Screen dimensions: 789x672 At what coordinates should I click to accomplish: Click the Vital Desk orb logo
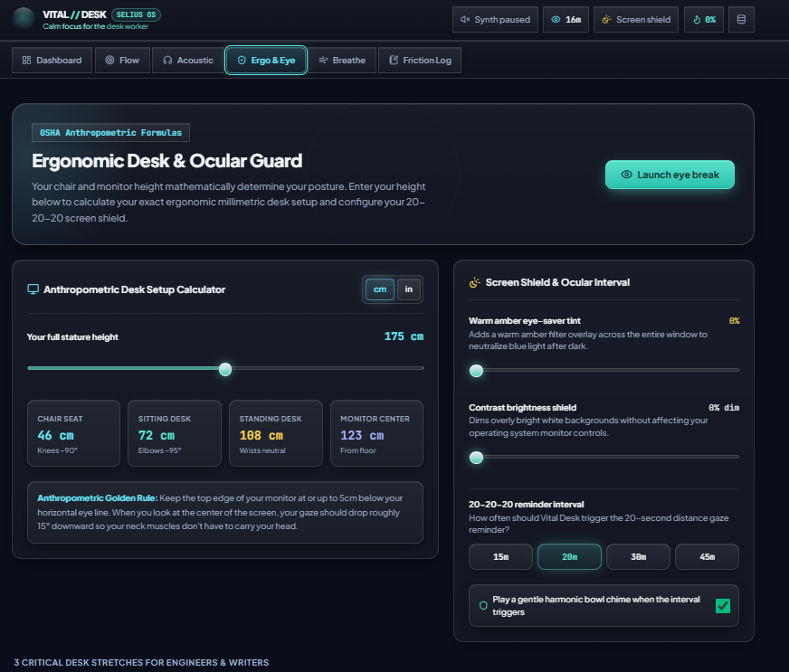click(x=24, y=19)
